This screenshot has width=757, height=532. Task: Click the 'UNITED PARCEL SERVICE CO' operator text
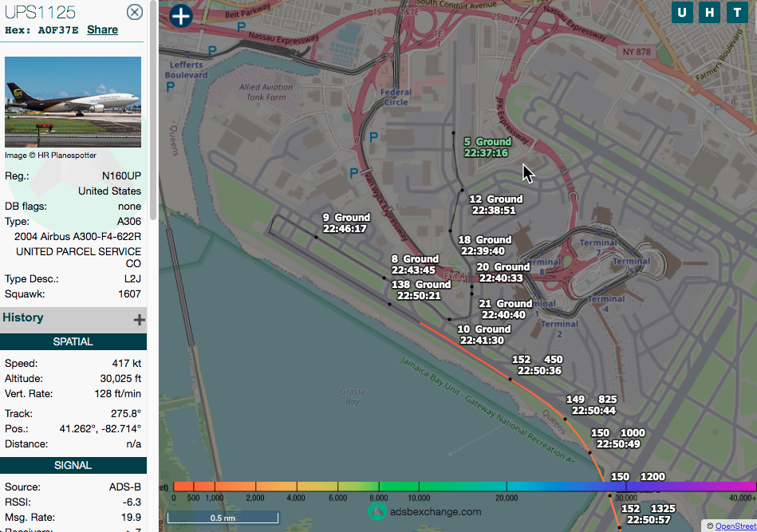(79, 258)
